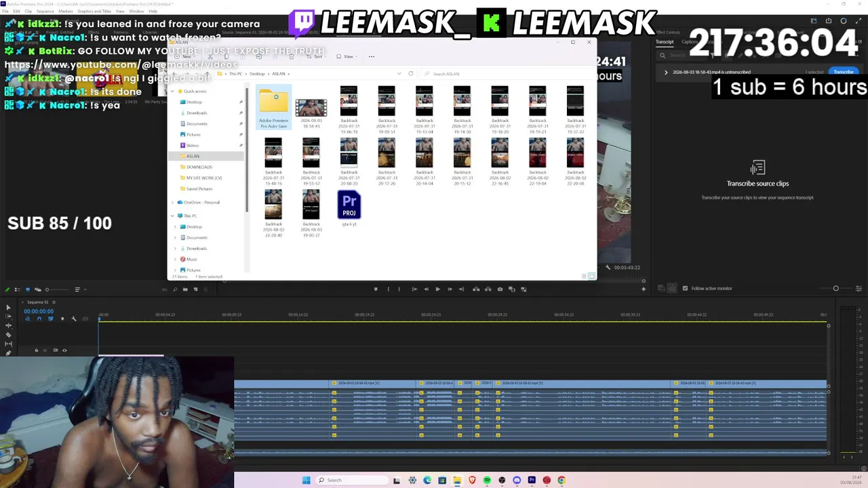868x488 pixels.
Task: Switch to the Transcript tab
Action: 665,42
